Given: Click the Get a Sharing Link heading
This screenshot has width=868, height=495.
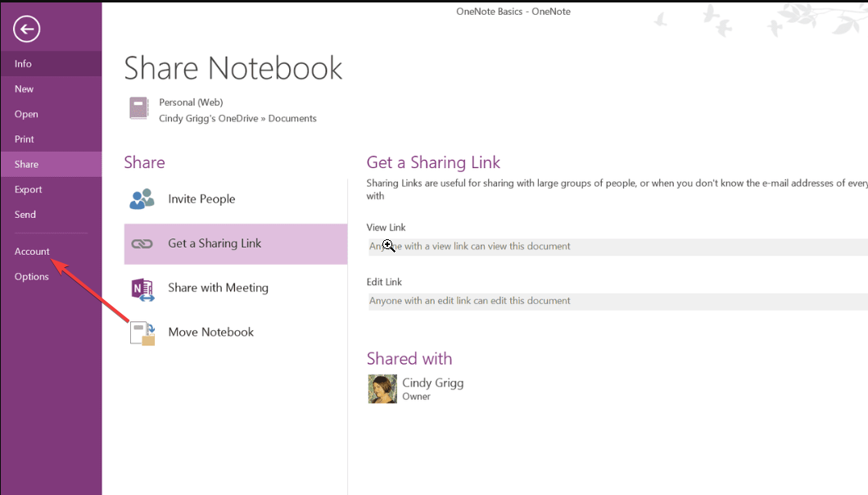Looking at the screenshot, I should tap(433, 162).
